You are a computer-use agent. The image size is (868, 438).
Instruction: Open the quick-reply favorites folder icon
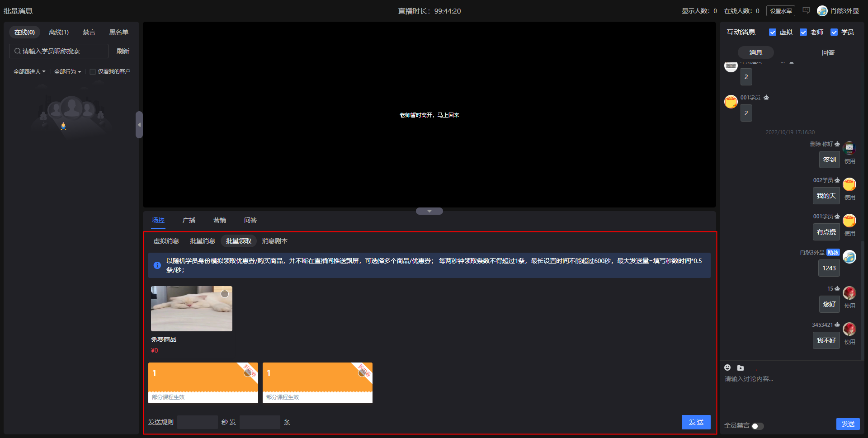740,367
